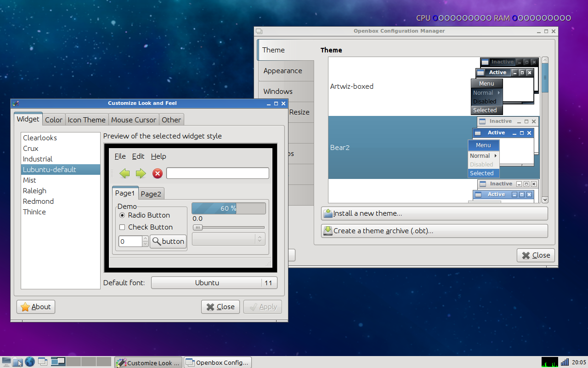The image size is (588, 368).
Task: Open the Theme section in Openbox sidebar
Action: [x=286, y=50]
